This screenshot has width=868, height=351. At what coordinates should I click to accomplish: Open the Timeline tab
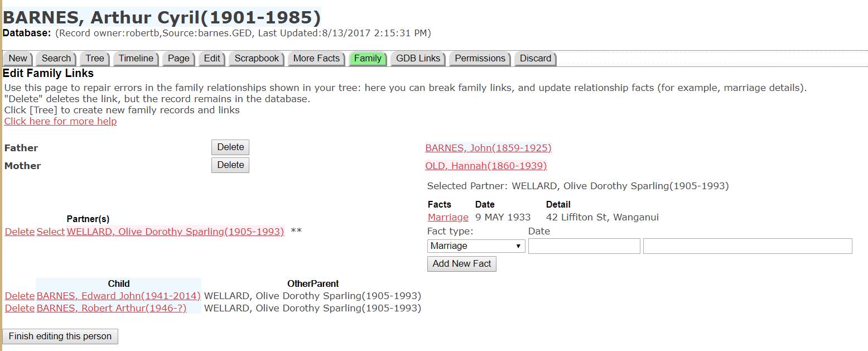(136, 59)
